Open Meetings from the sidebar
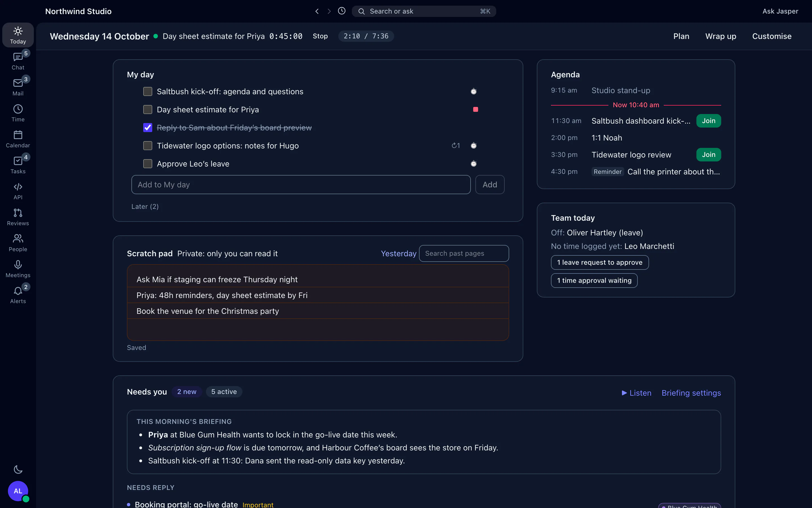 pos(18,269)
